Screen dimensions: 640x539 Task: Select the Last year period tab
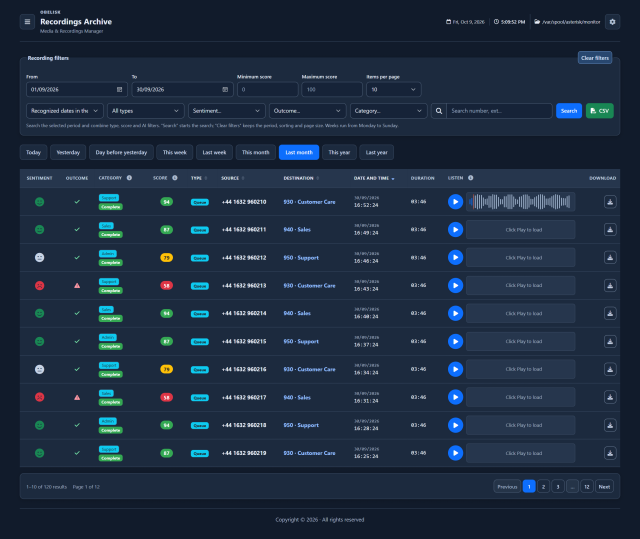click(376, 153)
